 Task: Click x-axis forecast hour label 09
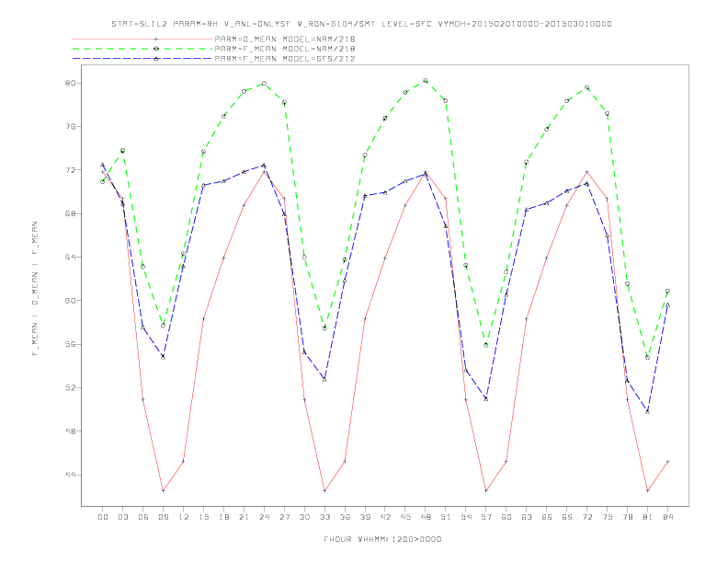coord(163,517)
